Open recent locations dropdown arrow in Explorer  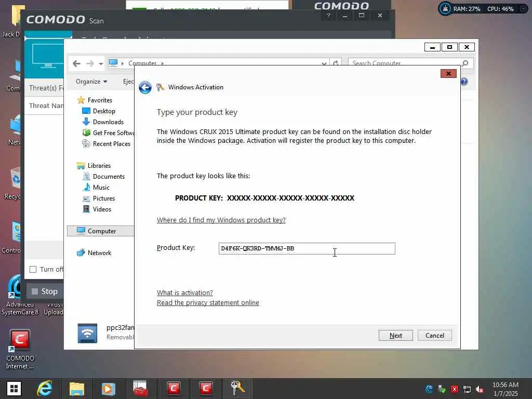101,63
